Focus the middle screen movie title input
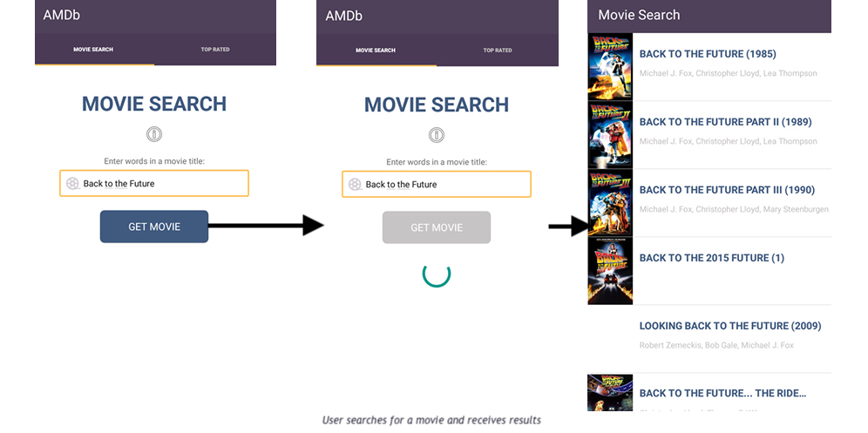 click(x=437, y=185)
